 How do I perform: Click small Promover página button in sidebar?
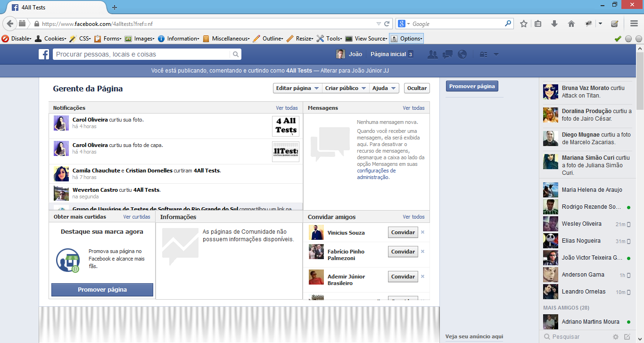(472, 86)
